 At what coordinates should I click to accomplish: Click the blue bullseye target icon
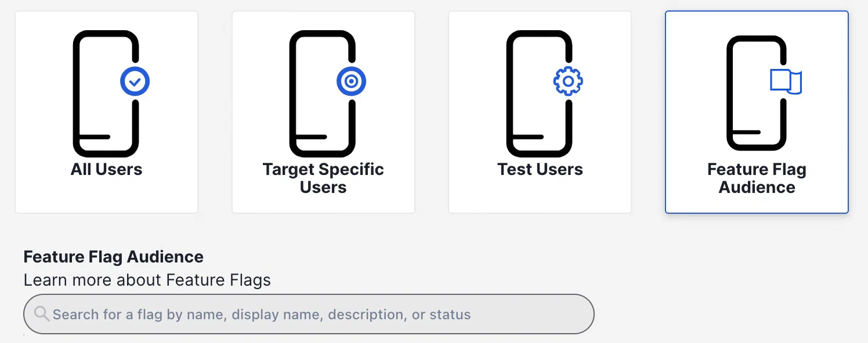tap(351, 82)
